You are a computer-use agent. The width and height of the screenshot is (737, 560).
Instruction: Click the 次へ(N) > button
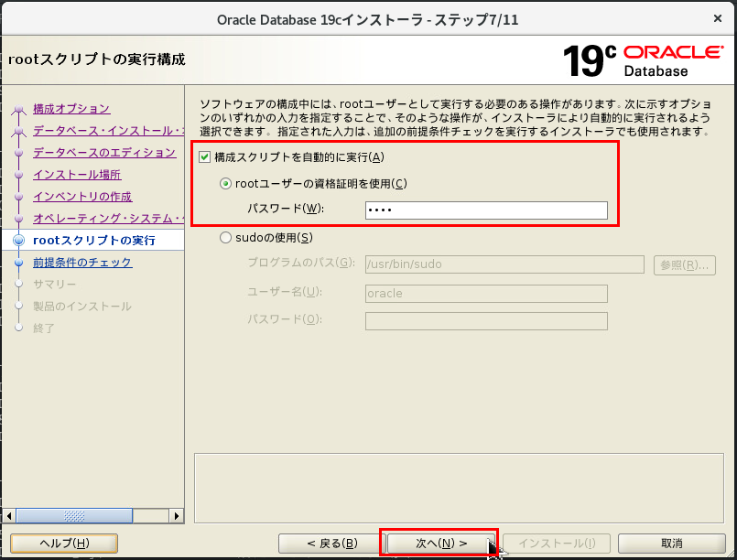[x=441, y=544]
